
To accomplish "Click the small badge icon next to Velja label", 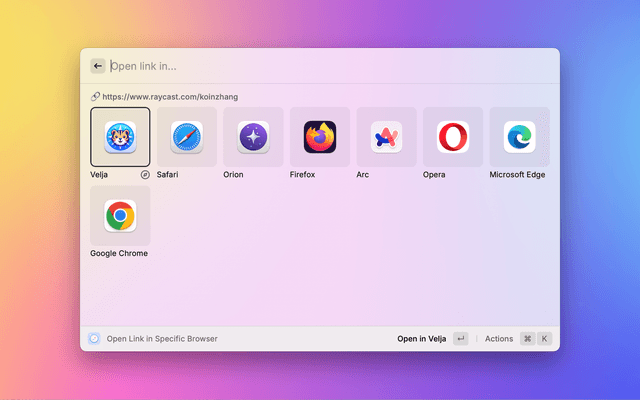I will click(x=146, y=174).
